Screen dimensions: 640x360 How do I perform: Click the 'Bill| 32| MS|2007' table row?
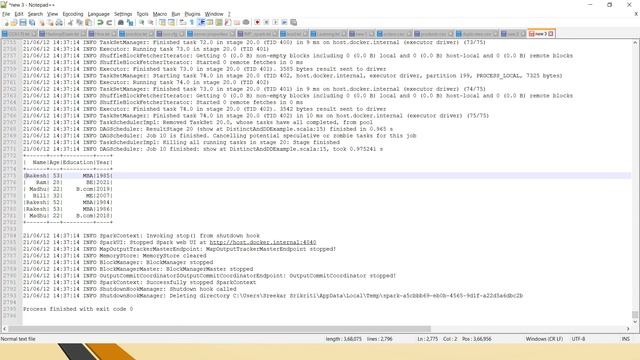pyautogui.click(x=68, y=196)
